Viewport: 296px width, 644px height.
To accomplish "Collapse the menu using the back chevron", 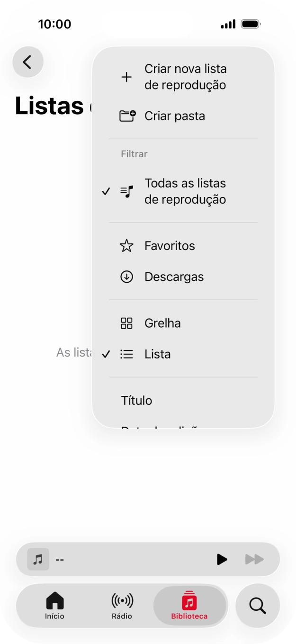I will (27, 62).
